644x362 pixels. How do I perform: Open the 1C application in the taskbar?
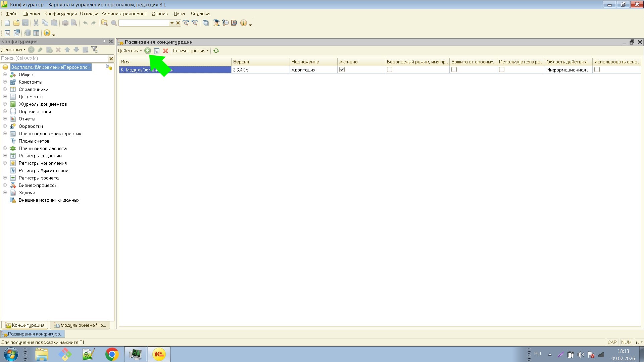[159, 354]
